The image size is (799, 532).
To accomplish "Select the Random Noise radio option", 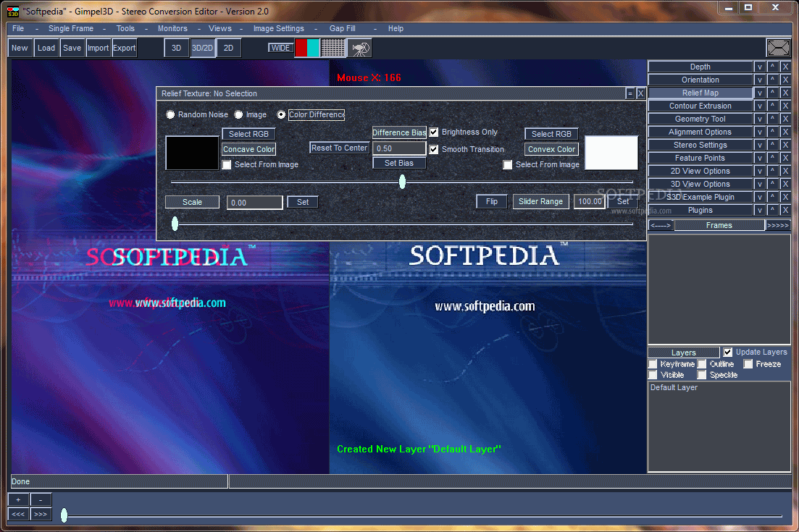I will pyautogui.click(x=170, y=114).
